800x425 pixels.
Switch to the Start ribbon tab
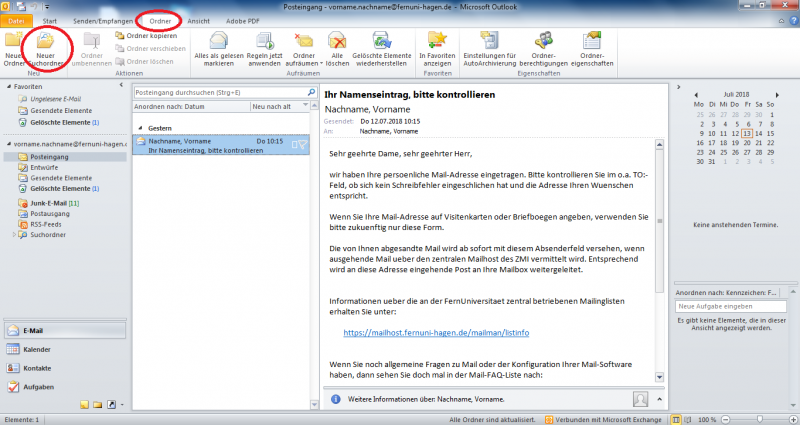pos(49,21)
